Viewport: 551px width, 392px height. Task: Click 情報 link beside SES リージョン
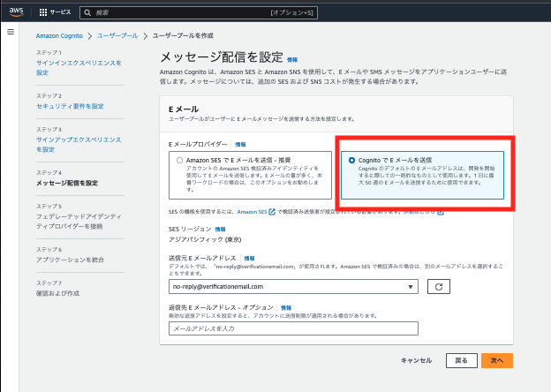[220, 230]
